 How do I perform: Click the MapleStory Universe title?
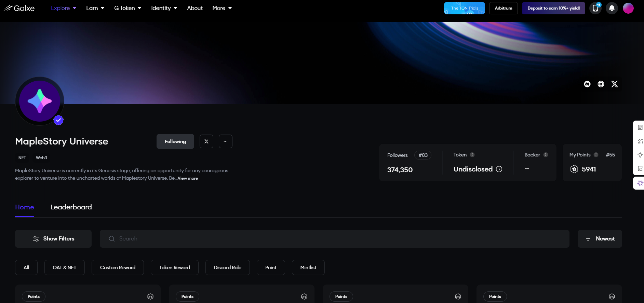[62, 141]
